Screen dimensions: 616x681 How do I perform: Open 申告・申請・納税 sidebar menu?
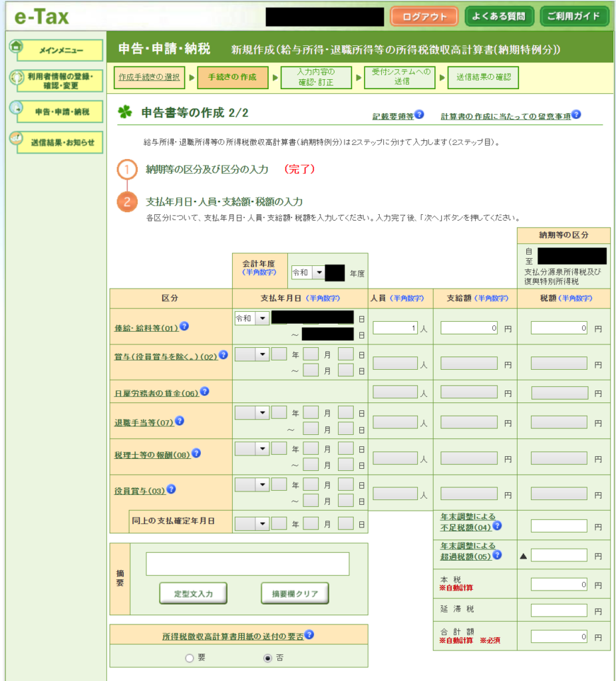(x=60, y=112)
